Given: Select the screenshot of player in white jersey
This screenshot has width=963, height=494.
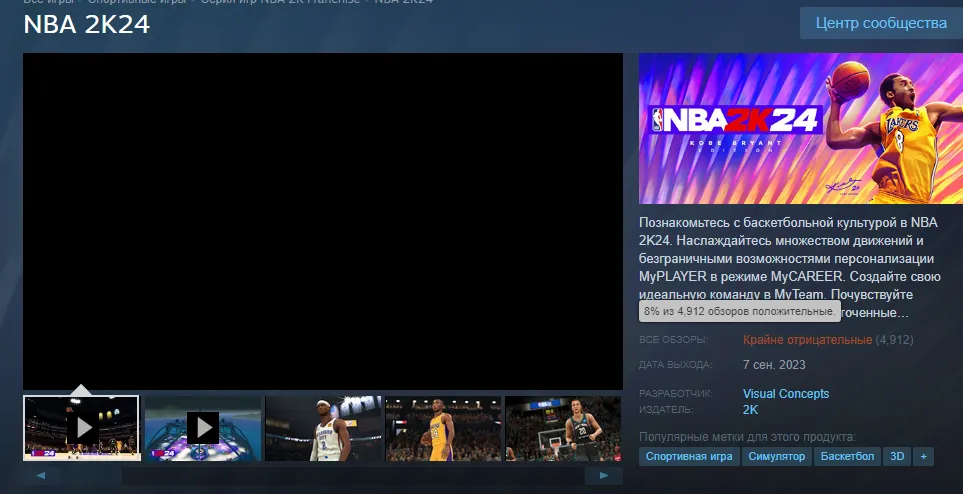Looking at the screenshot, I should click(x=323, y=428).
